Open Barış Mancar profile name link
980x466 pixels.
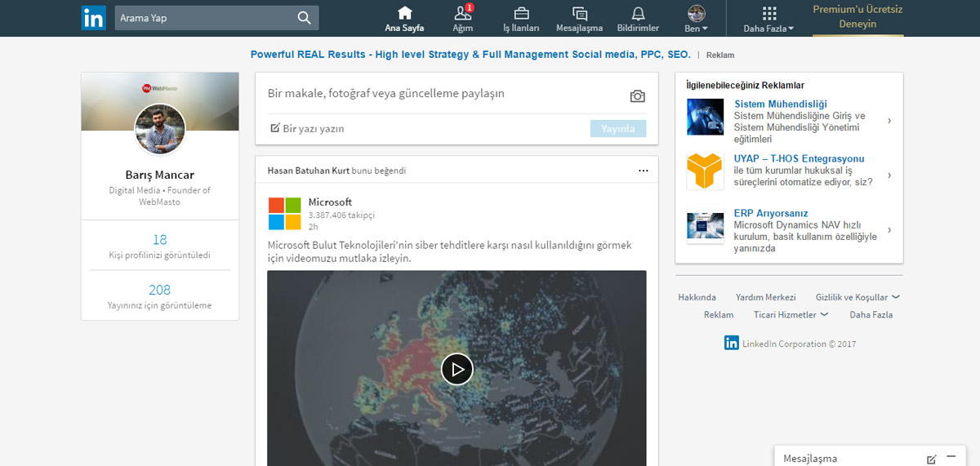(x=160, y=175)
